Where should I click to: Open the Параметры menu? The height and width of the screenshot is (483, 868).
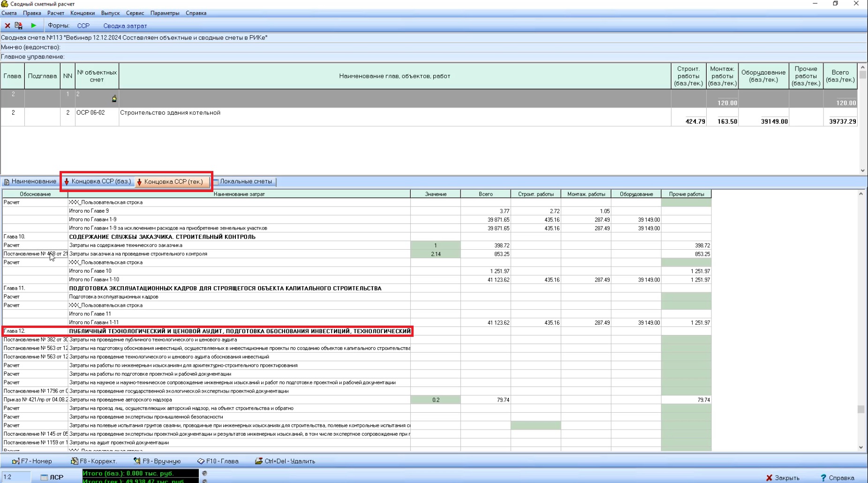point(165,13)
